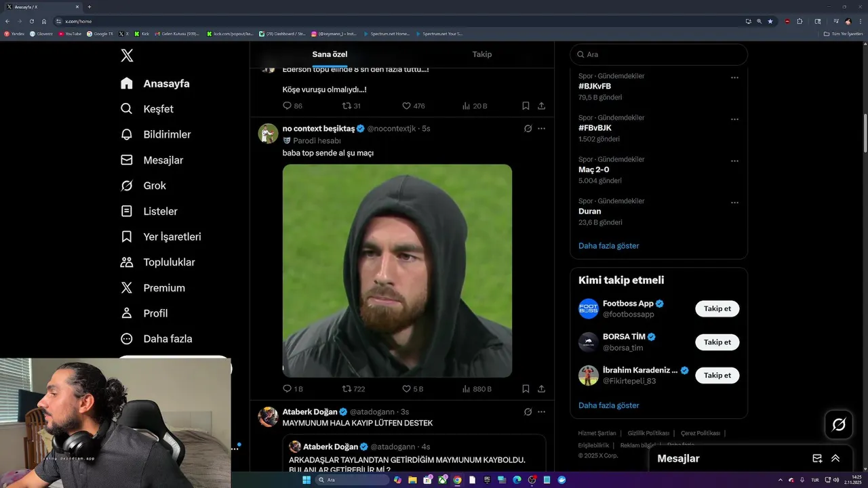This screenshot has height=488, width=868.
Task: Go to Anasayfa in the sidebar
Action: 155,83
